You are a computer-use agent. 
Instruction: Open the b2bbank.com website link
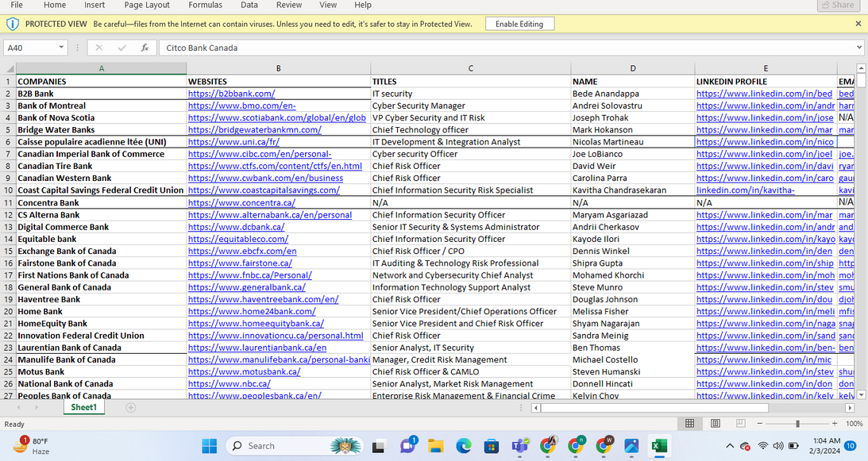[231, 94]
